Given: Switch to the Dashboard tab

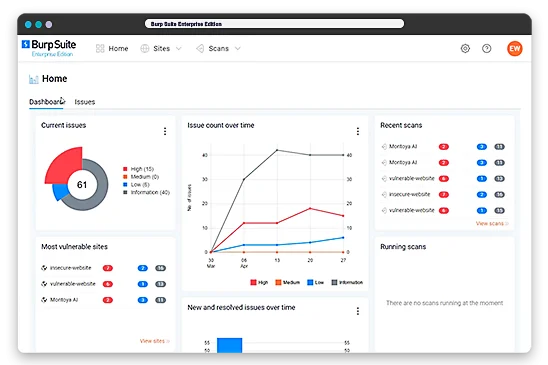Looking at the screenshot, I should (x=46, y=102).
